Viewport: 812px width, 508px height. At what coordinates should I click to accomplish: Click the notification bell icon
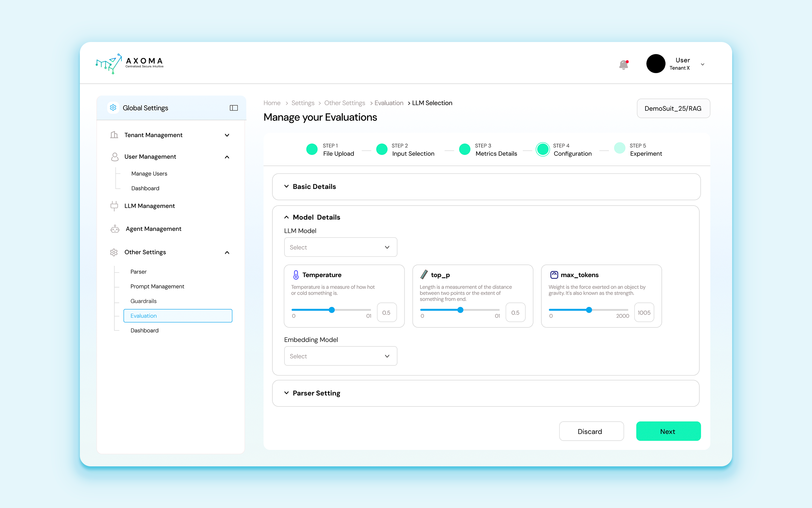click(623, 64)
